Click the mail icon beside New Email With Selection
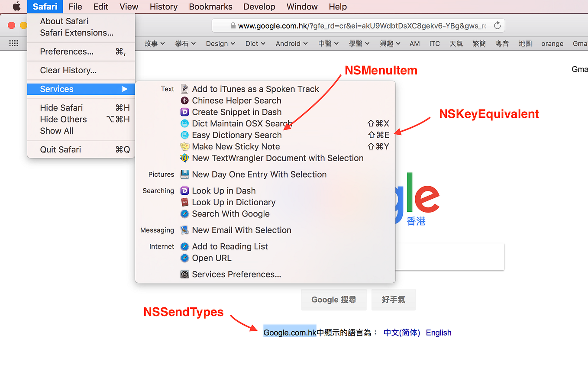The height and width of the screenshot is (365, 588). [x=185, y=230]
